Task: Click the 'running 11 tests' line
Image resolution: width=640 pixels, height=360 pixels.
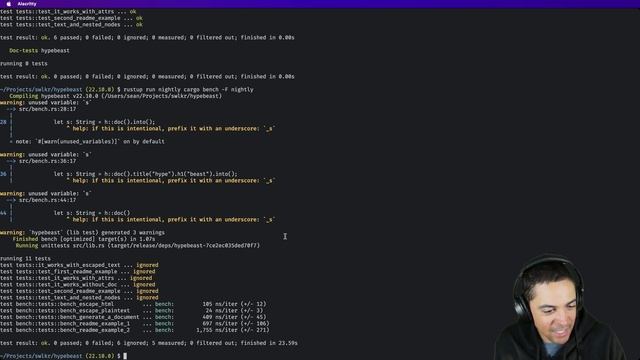Action: (x=25, y=258)
